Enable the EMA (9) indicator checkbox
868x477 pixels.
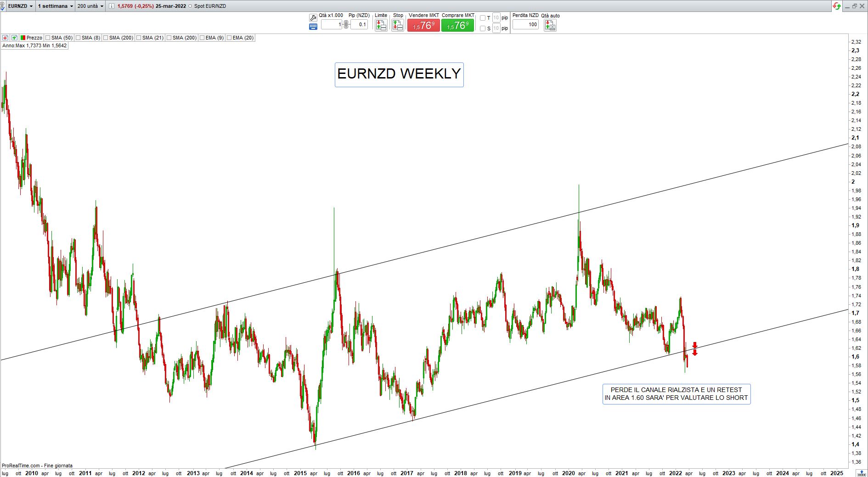[202, 38]
